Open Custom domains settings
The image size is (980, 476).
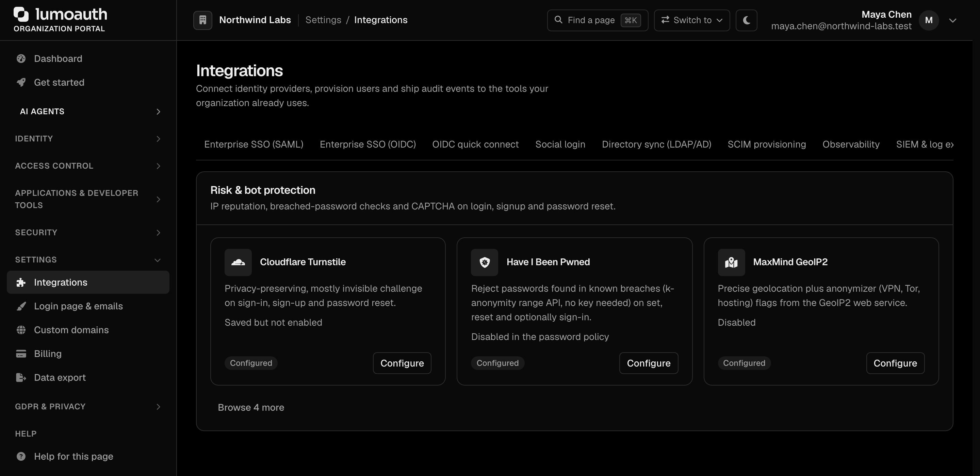click(88, 329)
